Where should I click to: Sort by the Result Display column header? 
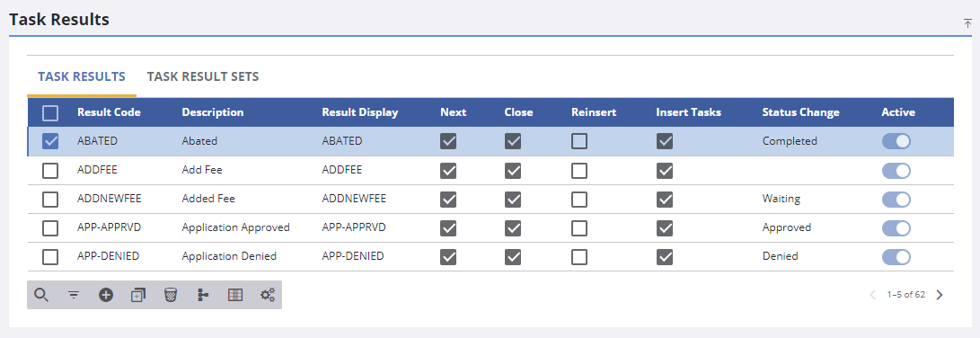(x=360, y=112)
